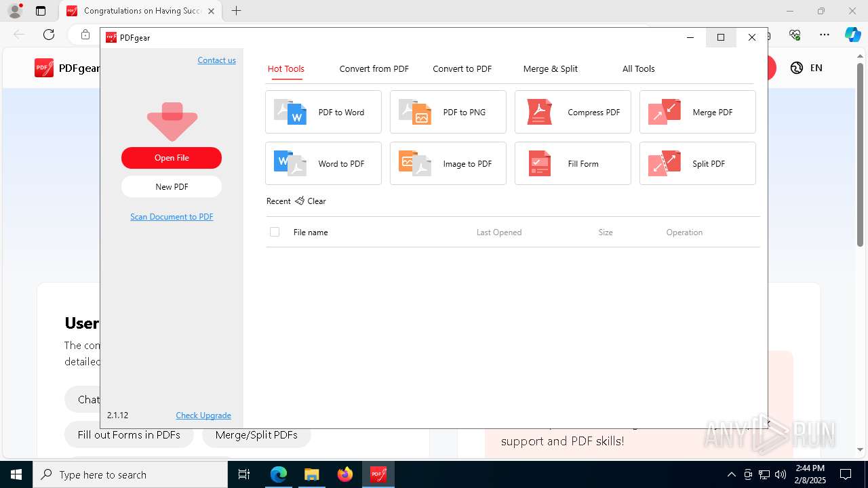Viewport: 868px width, 488px height.
Task: Open a new browser tab
Action: (236, 11)
